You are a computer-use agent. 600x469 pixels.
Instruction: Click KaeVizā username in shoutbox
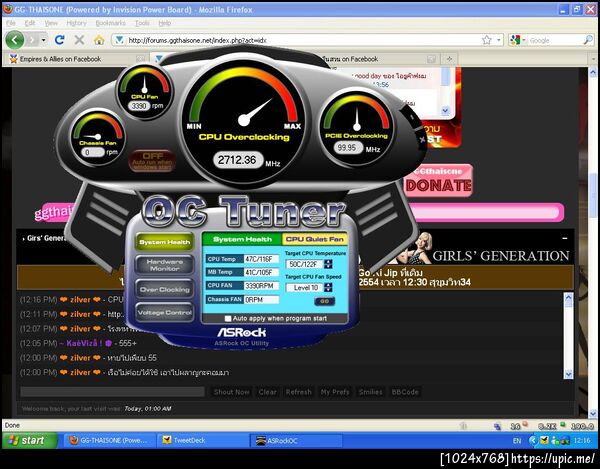[84, 343]
